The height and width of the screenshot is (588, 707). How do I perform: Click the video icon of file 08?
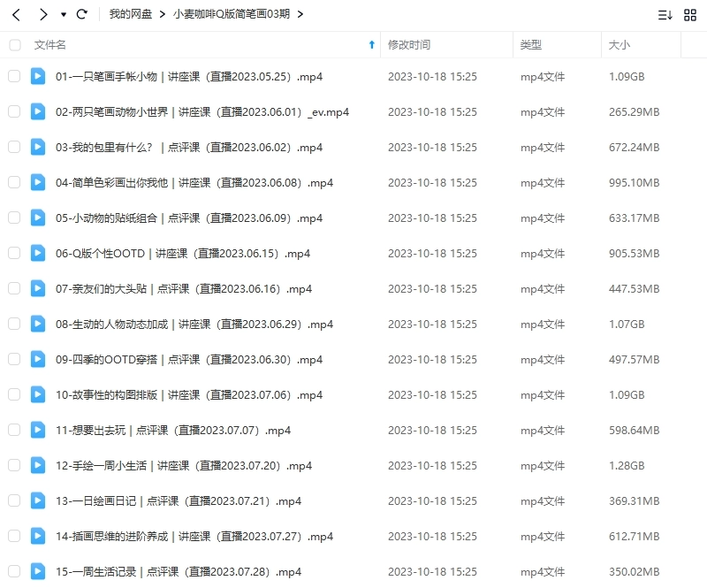pyautogui.click(x=37, y=324)
